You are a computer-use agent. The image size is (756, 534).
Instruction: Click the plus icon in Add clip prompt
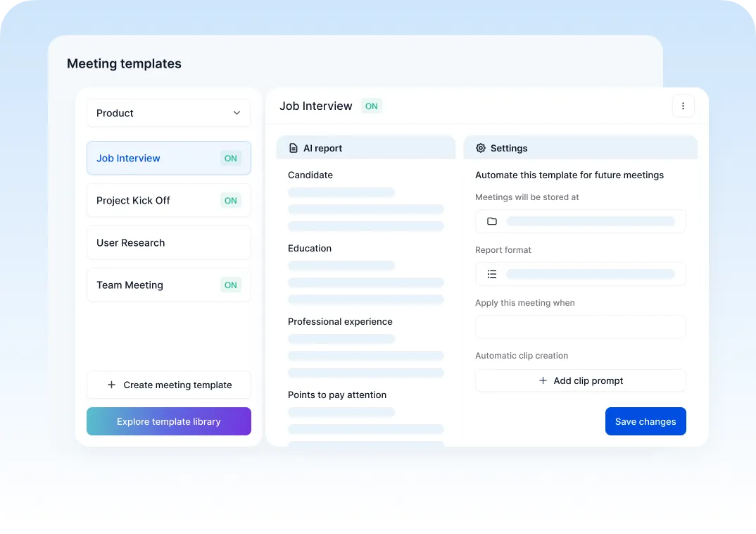pyautogui.click(x=543, y=380)
